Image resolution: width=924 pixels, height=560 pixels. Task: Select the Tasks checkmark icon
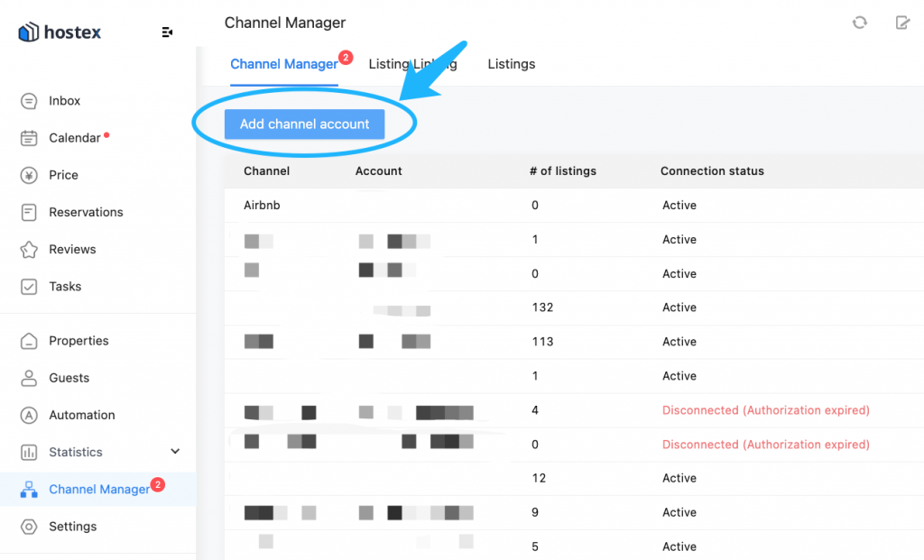pyautogui.click(x=28, y=287)
